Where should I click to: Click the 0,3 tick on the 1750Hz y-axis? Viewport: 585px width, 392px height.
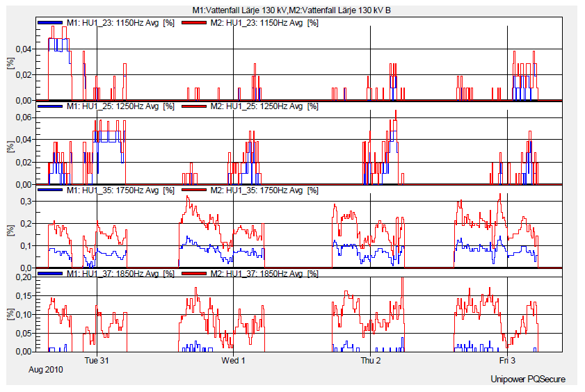(26, 202)
